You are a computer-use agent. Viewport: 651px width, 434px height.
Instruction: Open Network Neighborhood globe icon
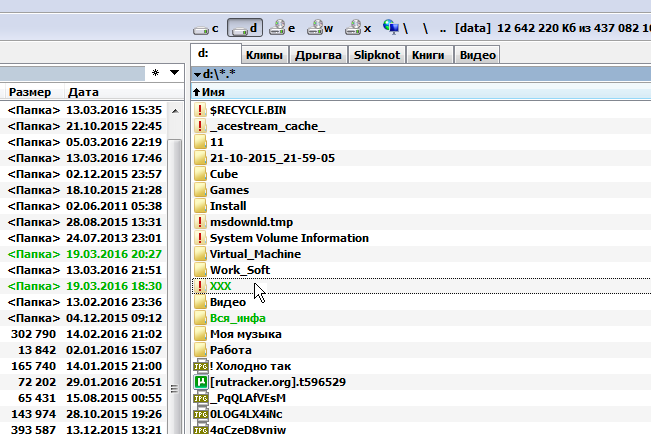pos(392,28)
